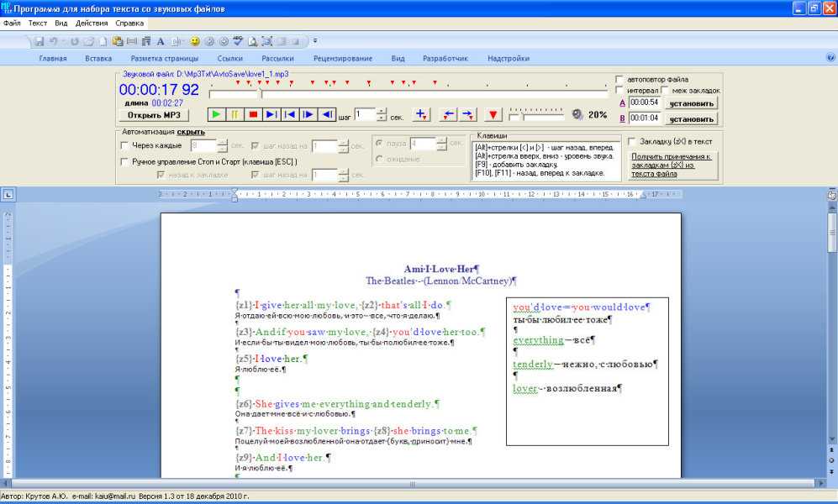Click the volume level slider
The height and width of the screenshot is (504, 838).
(x=536, y=114)
